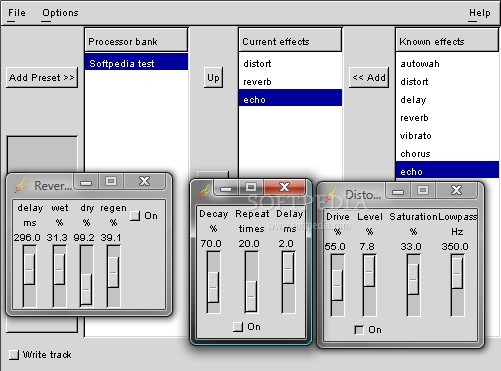Minimize the Distortion window

(x=398, y=191)
